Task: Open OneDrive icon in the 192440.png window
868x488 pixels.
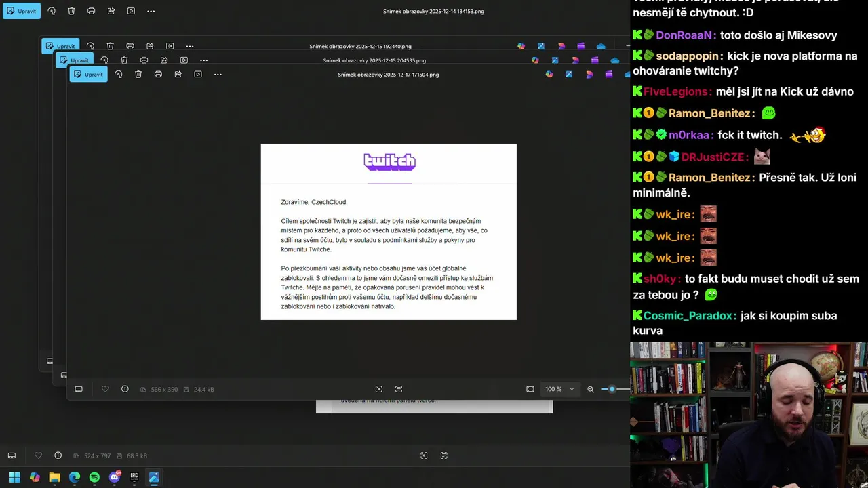Action: click(601, 46)
